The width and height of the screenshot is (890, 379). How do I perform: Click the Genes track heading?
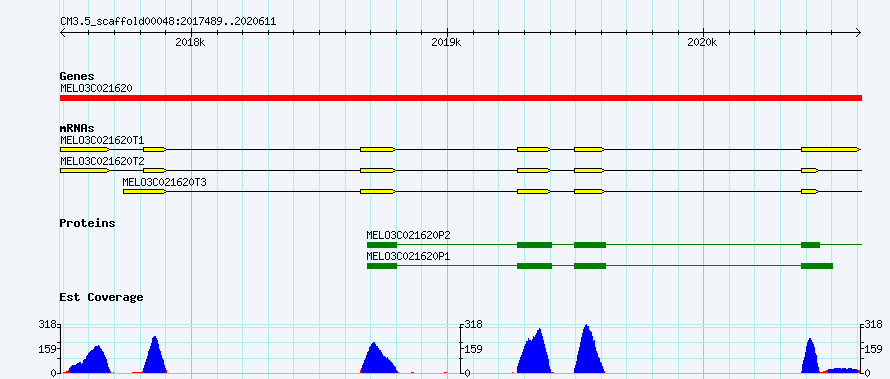coord(77,77)
